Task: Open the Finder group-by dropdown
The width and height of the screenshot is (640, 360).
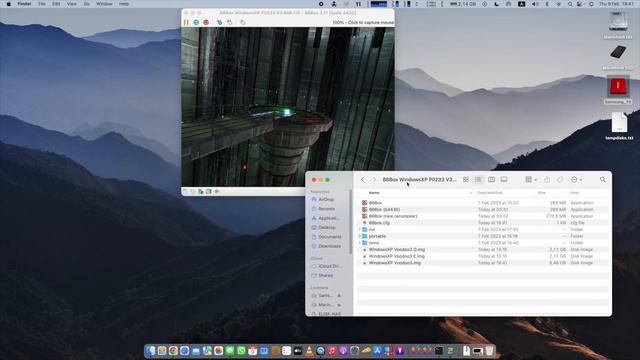Action: coord(531,180)
